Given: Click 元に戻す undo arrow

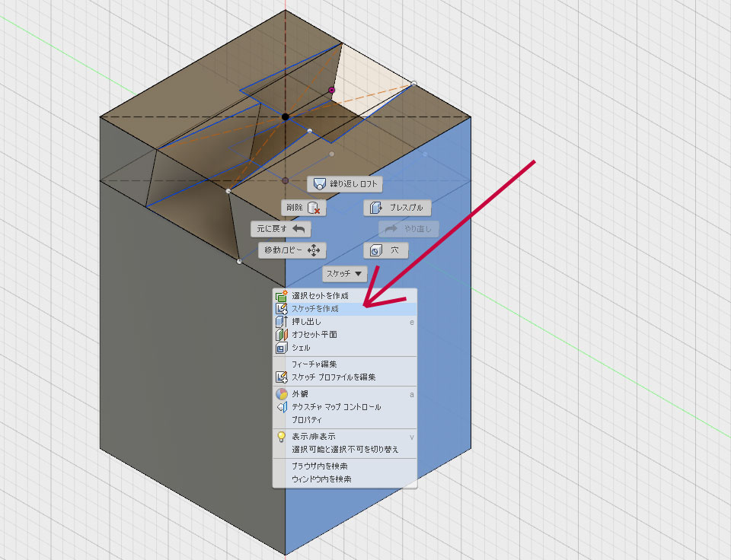Looking at the screenshot, I should (x=281, y=229).
